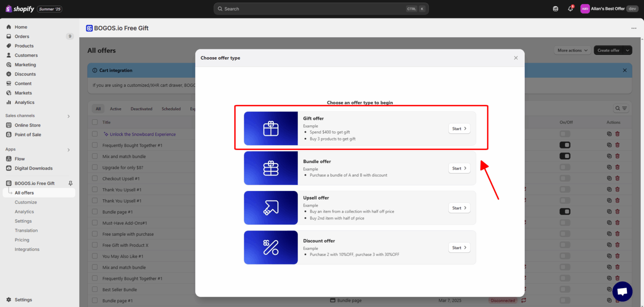Open Customize under BOGOS.io Free Gift

(26, 202)
